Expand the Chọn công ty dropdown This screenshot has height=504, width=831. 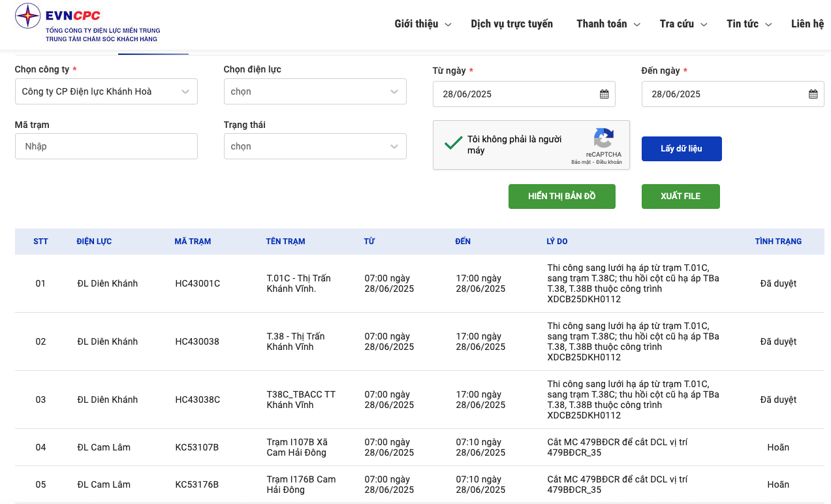pyautogui.click(x=106, y=91)
